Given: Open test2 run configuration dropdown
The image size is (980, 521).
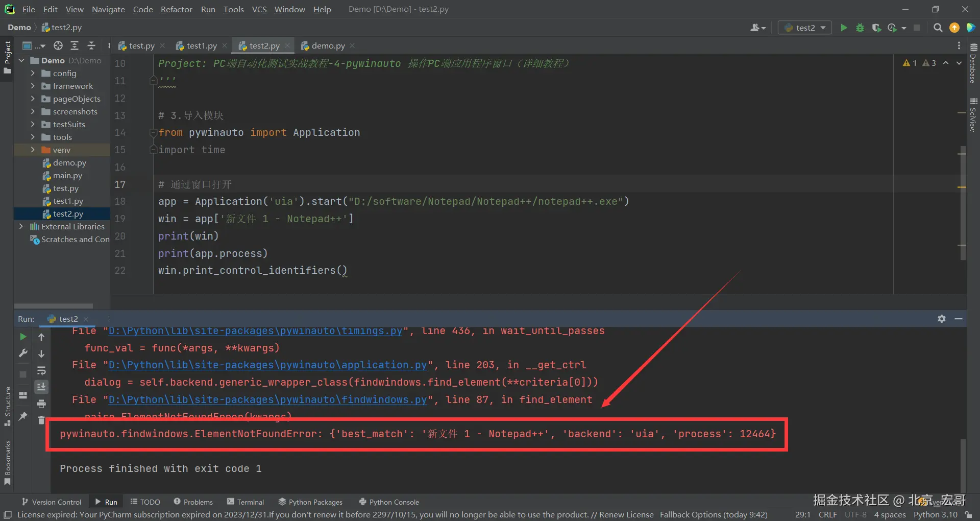Looking at the screenshot, I should (x=805, y=28).
